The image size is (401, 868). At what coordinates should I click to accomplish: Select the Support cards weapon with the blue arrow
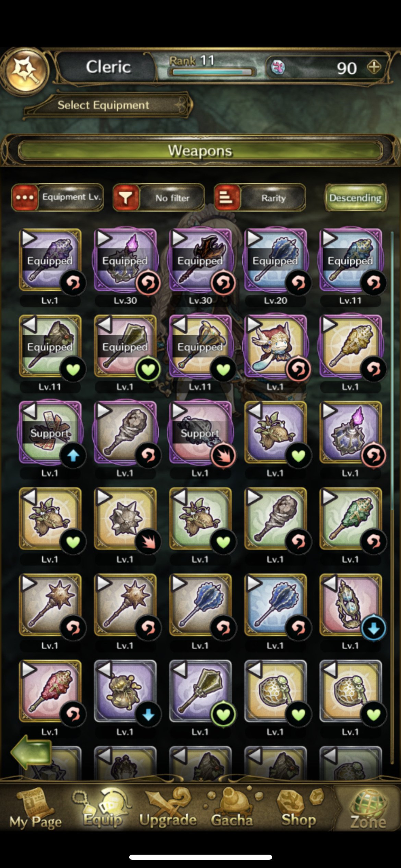click(50, 433)
